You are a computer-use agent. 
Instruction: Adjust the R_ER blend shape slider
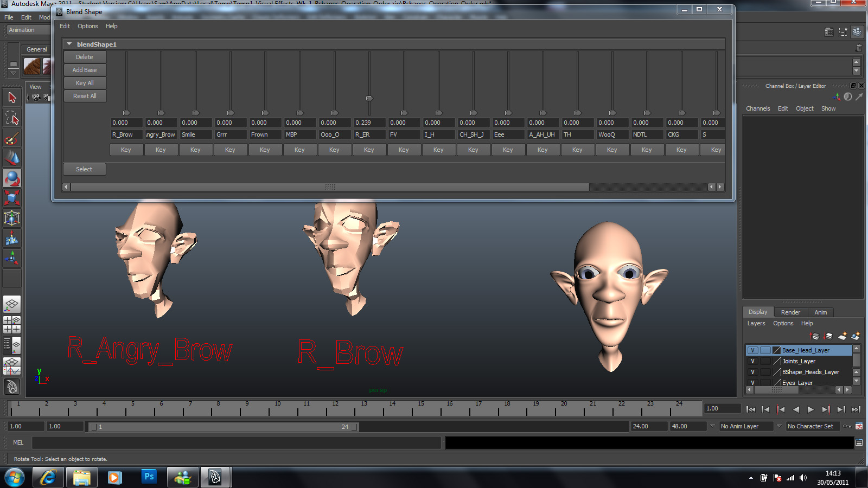(369, 98)
